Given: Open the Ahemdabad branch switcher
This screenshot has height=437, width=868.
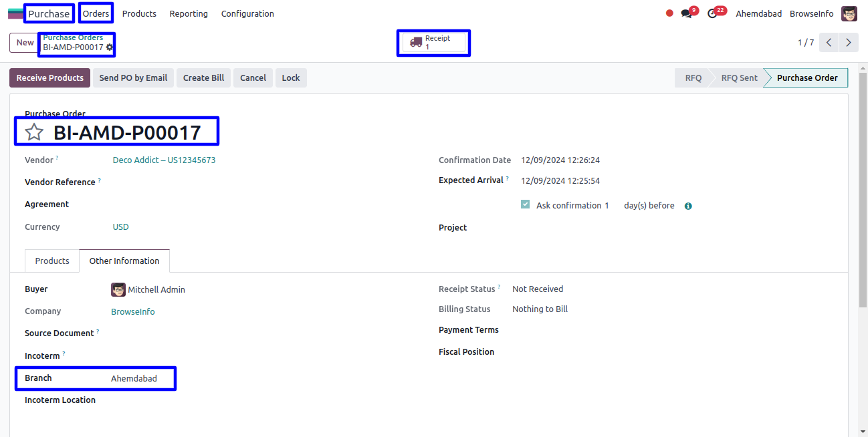Looking at the screenshot, I should point(758,13).
